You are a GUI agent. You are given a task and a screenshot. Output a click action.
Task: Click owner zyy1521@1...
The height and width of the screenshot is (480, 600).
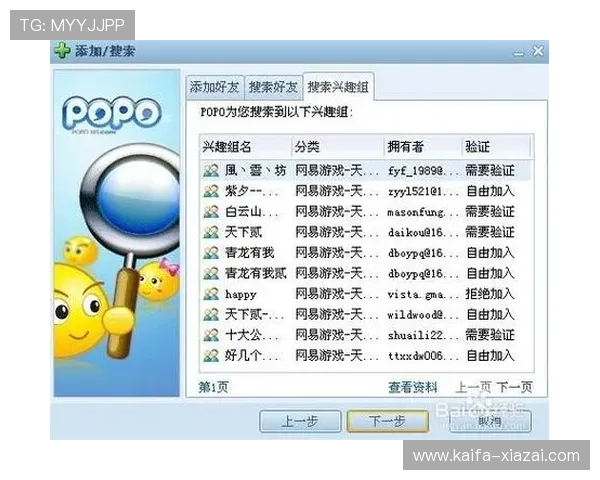coord(423,191)
